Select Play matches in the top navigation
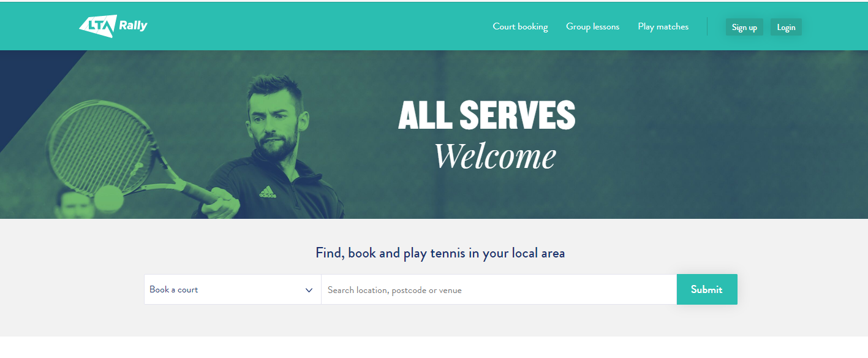The image size is (868, 358). pyautogui.click(x=663, y=26)
